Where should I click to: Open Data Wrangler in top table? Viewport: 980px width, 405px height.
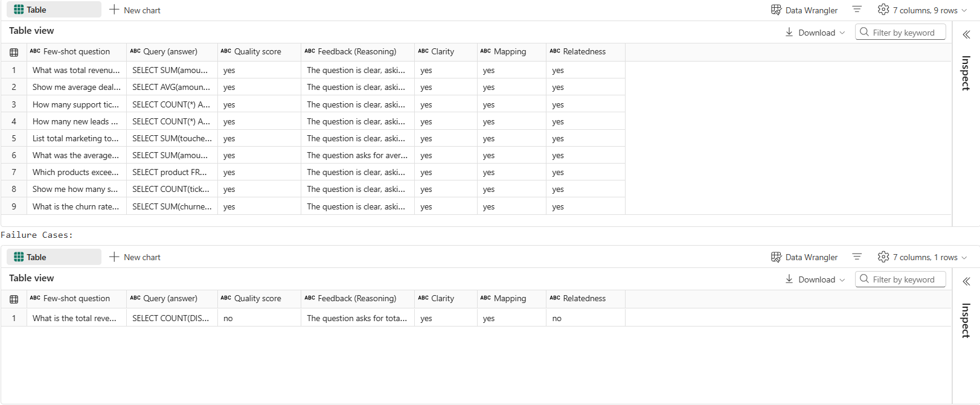coord(804,10)
